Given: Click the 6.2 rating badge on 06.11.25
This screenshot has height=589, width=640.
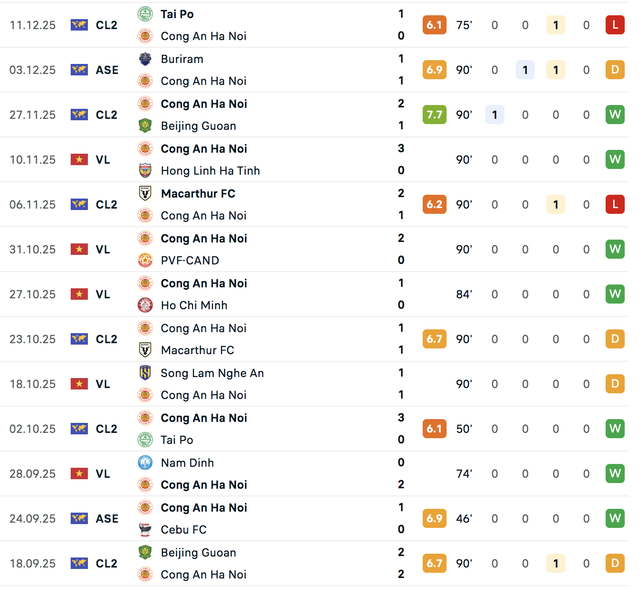Looking at the screenshot, I should 434,205.
